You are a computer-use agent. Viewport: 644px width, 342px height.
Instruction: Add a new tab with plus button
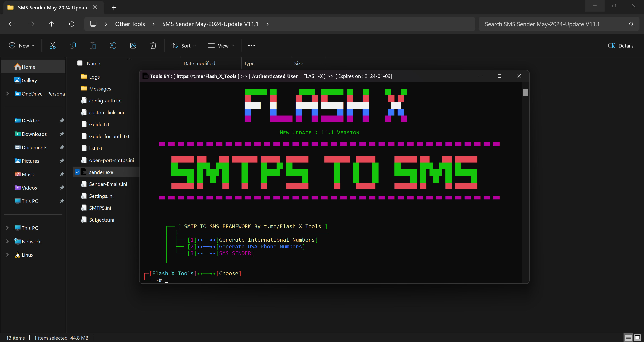(114, 8)
